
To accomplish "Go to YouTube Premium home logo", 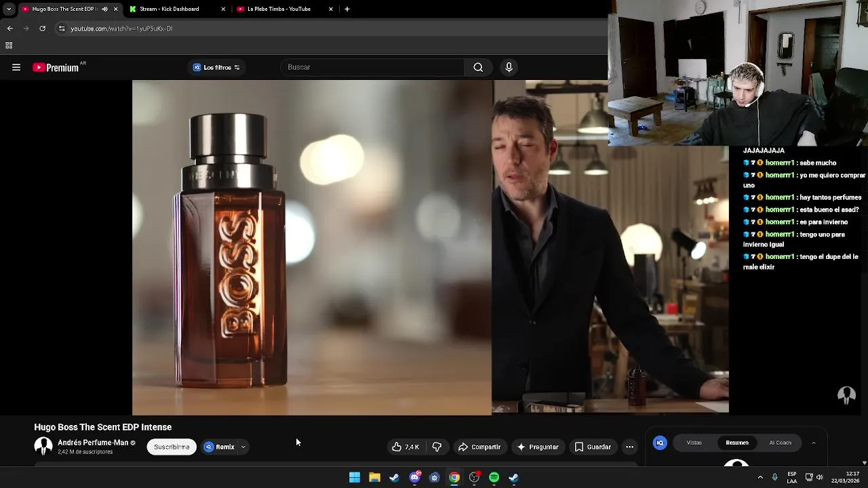I will (x=59, y=67).
